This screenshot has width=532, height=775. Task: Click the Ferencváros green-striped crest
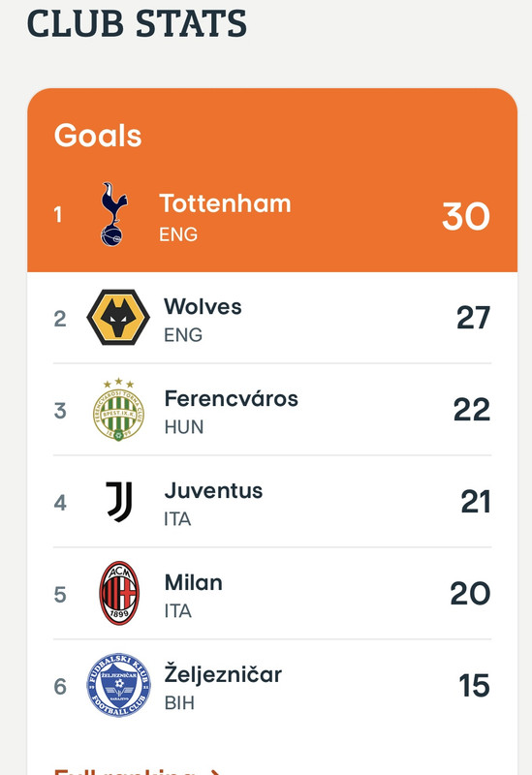point(118,410)
